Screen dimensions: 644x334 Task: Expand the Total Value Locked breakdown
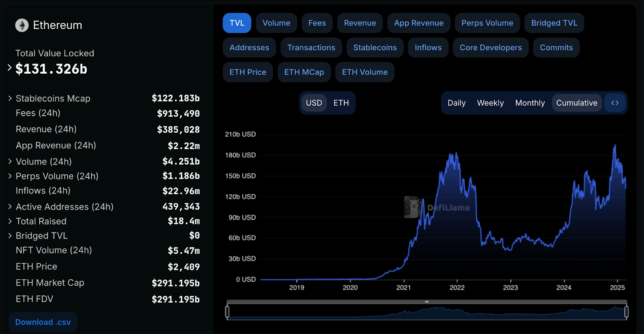[x=10, y=68]
